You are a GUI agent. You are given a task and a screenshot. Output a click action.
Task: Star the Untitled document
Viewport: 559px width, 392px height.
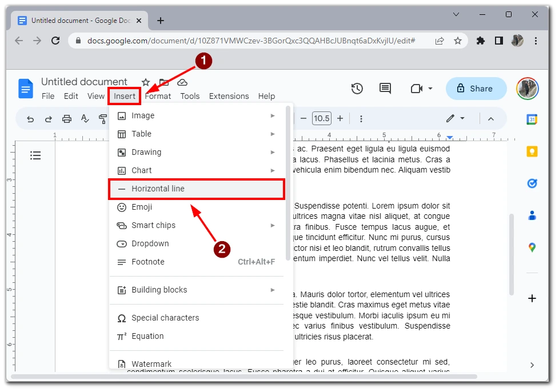point(146,82)
